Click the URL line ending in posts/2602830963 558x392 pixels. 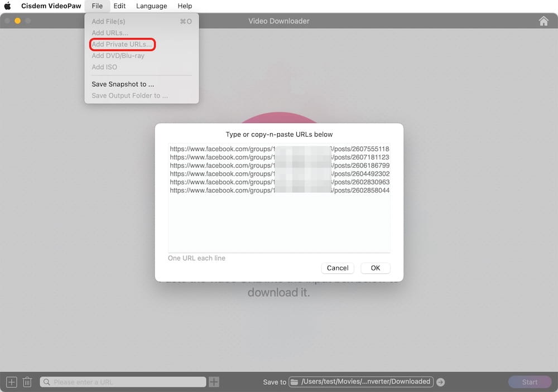(280, 182)
